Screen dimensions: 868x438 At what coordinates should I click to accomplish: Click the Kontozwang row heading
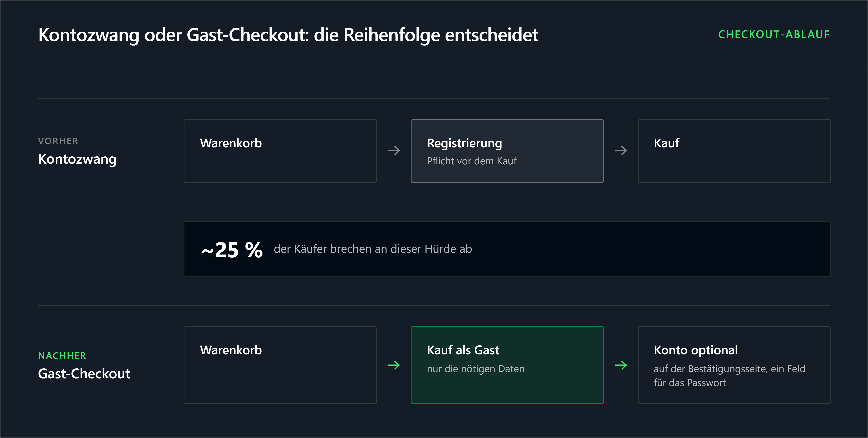tap(77, 159)
